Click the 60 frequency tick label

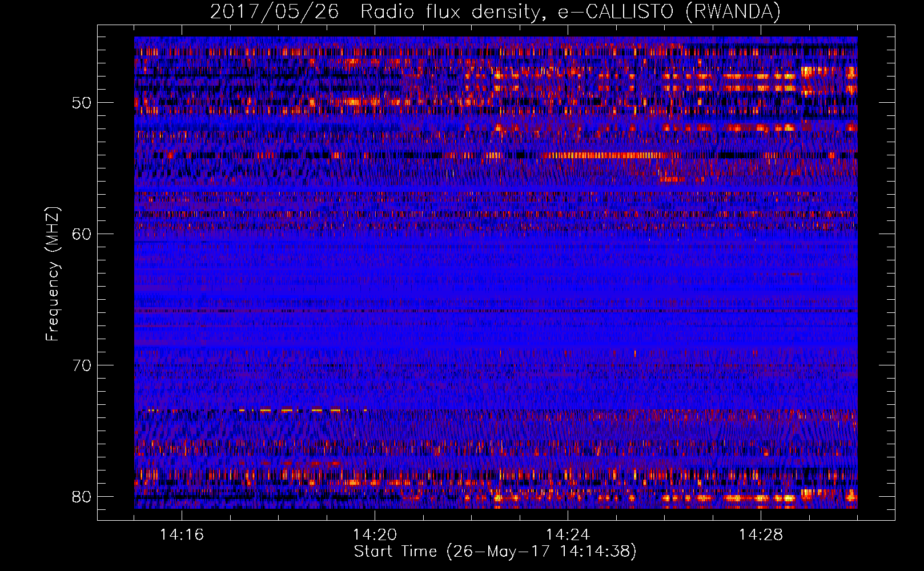pyautogui.click(x=82, y=234)
